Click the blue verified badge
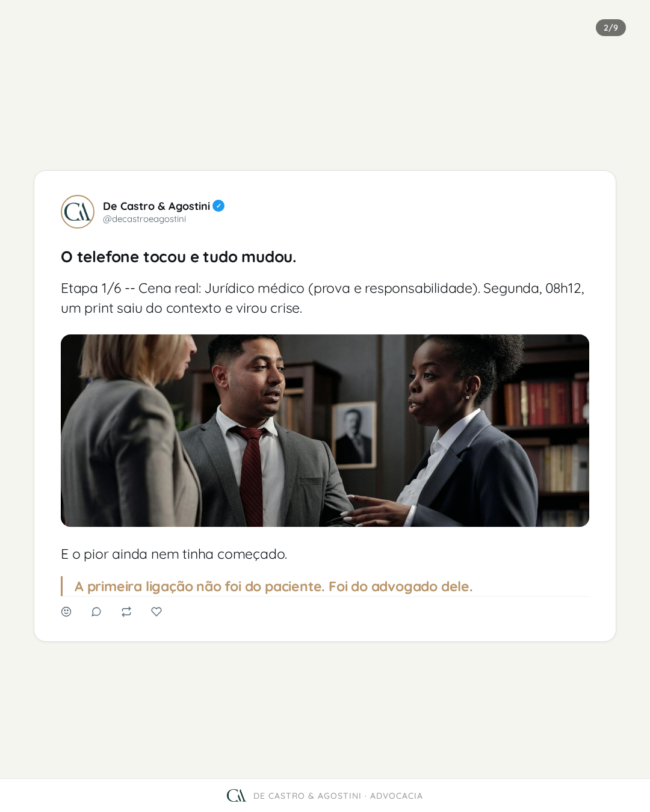This screenshot has height=812, width=650. pyautogui.click(x=218, y=206)
